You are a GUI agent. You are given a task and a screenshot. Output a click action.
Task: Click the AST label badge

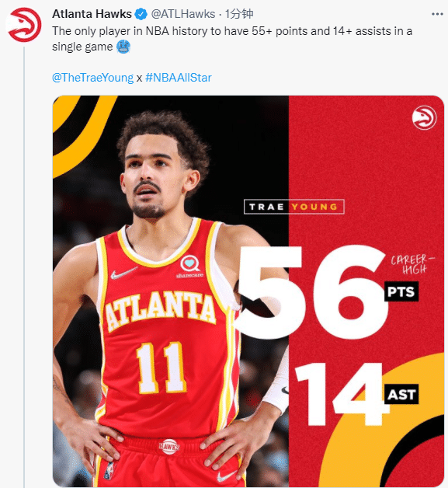(x=401, y=394)
